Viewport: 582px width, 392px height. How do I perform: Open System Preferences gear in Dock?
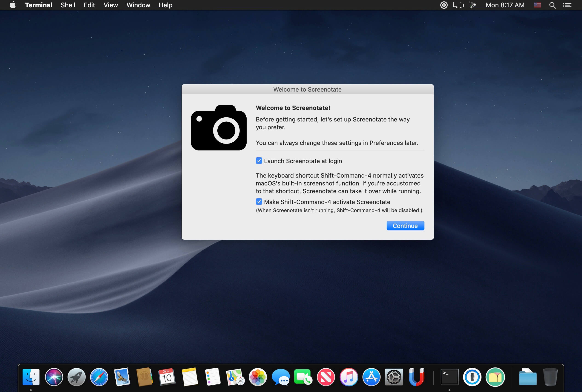pyautogui.click(x=394, y=377)
